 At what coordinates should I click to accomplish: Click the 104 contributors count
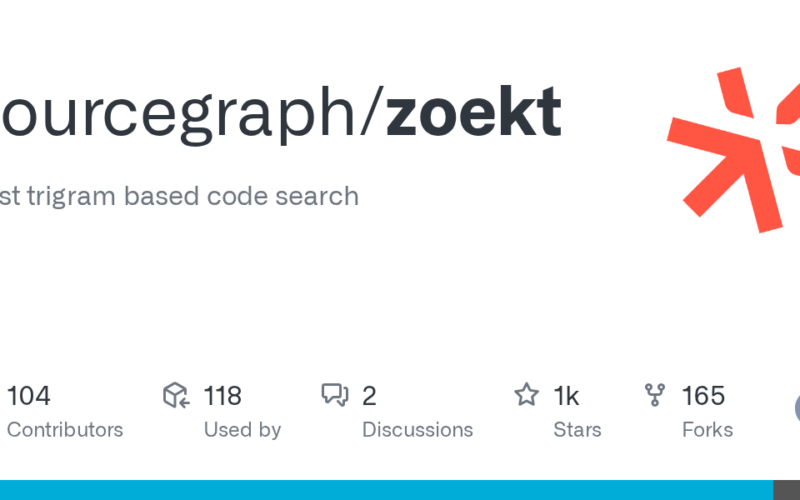tap(29, 396)
